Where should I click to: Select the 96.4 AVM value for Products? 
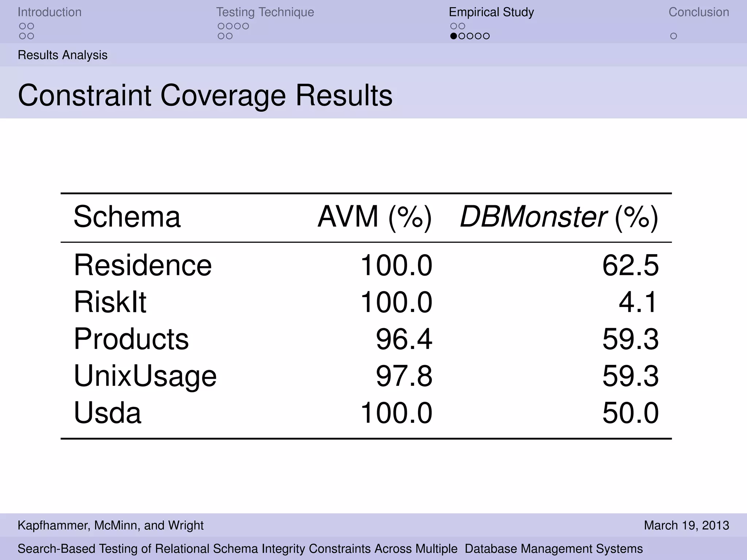(x=404, y=339)
